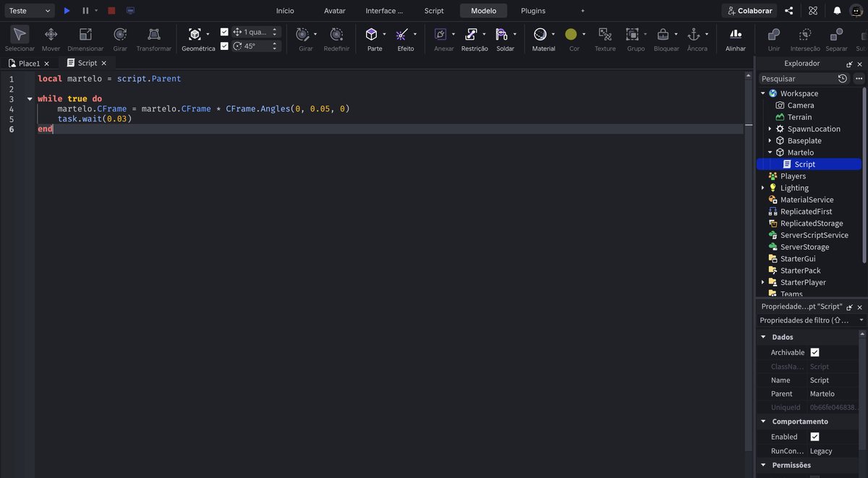Expand the Geométrica dropdown arrow
868x478 pixels.
coord(208,34)
